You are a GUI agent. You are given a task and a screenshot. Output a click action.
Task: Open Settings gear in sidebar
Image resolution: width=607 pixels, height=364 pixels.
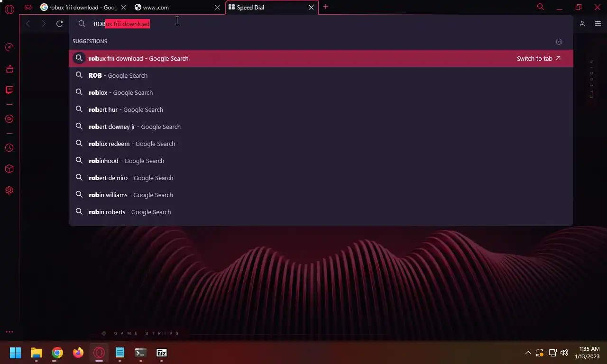coord(9,191)
